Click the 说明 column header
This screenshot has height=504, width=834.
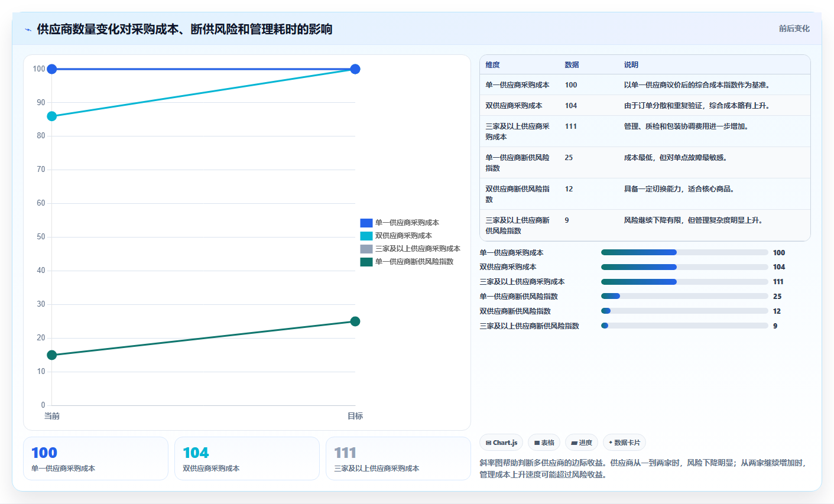point(631,65)
